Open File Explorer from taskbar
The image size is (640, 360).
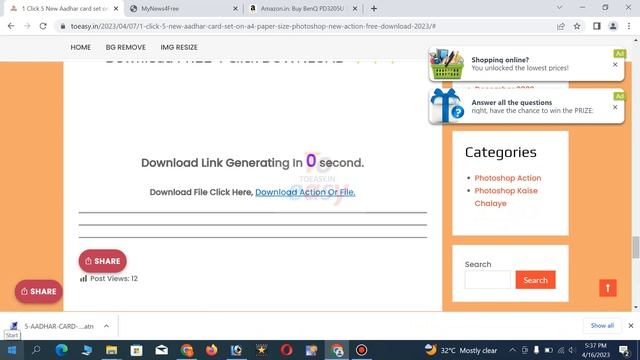(x=111, y=350)
